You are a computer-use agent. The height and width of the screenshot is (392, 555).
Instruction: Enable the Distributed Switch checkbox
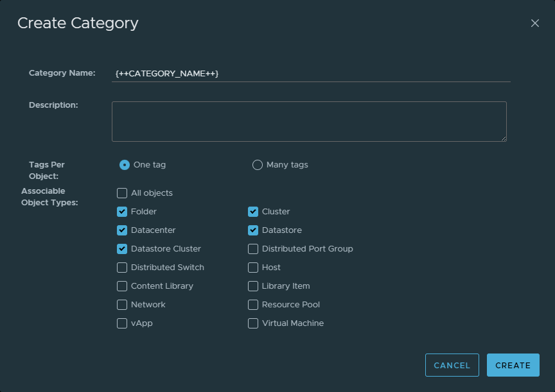coord(122,268)
